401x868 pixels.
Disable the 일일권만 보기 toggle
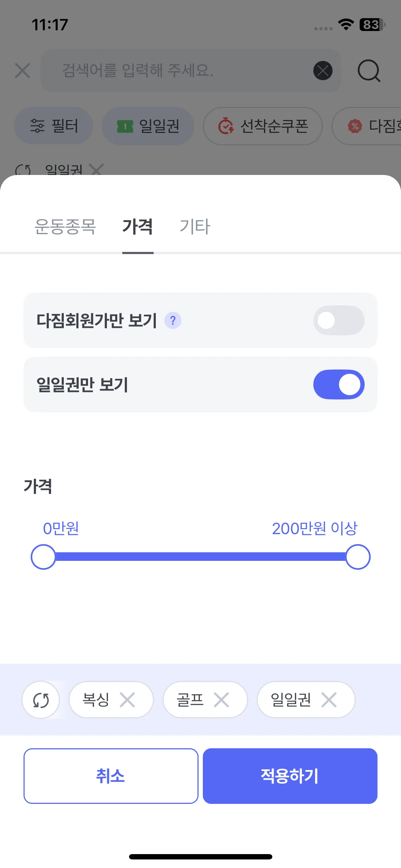point(339,384)
